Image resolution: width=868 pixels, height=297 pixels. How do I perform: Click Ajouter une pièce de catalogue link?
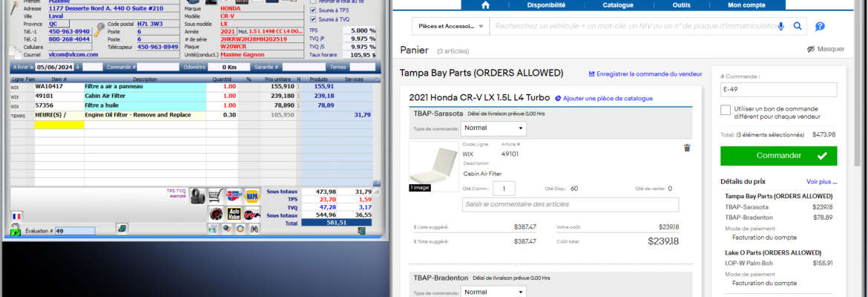[x=604, y=98]
